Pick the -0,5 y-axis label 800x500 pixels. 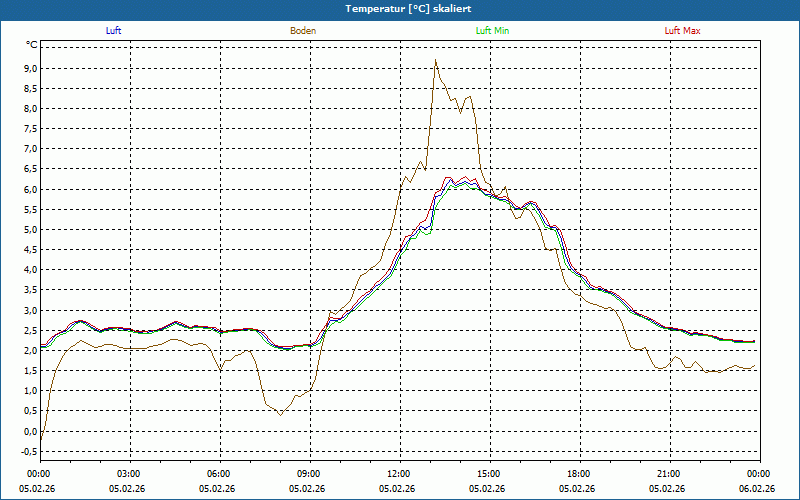tap(29, 451)
